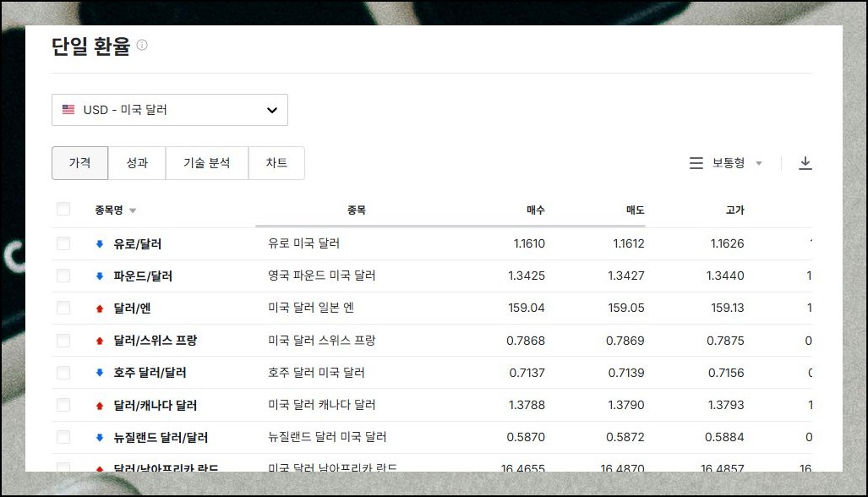Open the 뉴질랜드 달러/달러 pair link
The height and width of the screenshot is (497, 868).
click(x=161, y=437)
